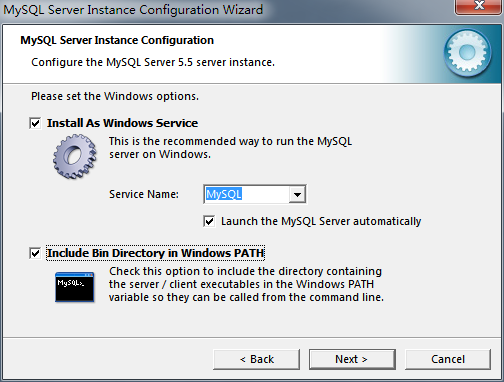Viewport: 504px width, 382px height.
Task: Click inside the Service Name field showing MySQL
Action: (x=246, y=194)
